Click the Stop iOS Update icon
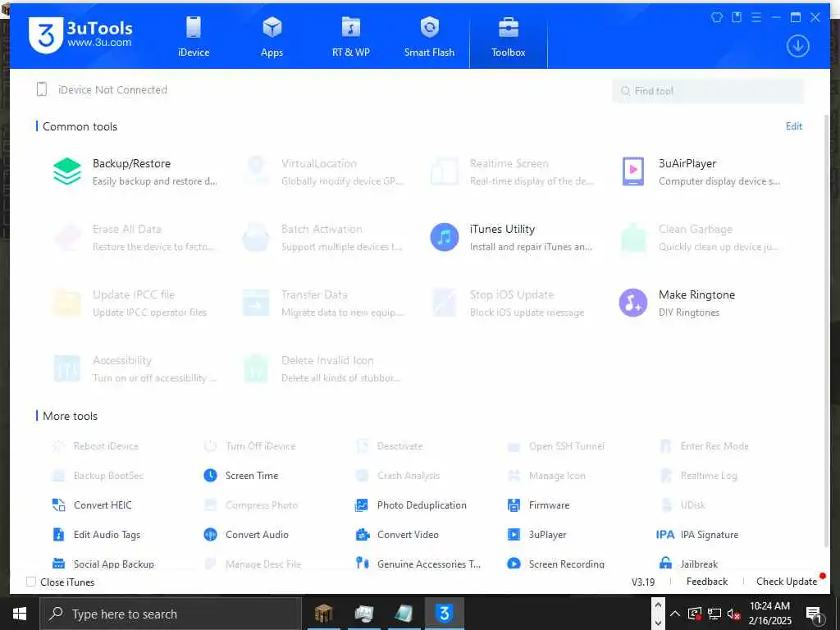This screenshot has width=840, height=630. [445, 303]
